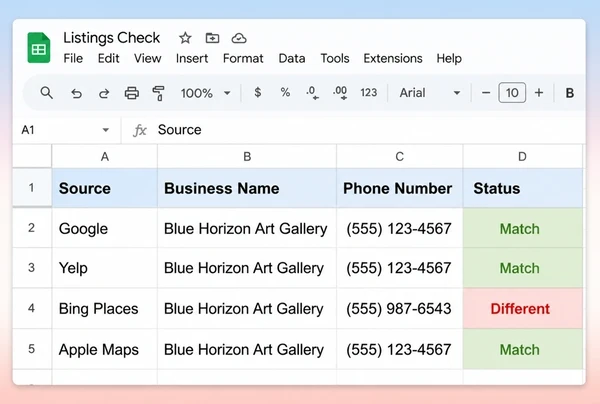The height and width of the screenshot is (404, 600).
Task: Select the Phone Number header cell
Action: (399, 188)
